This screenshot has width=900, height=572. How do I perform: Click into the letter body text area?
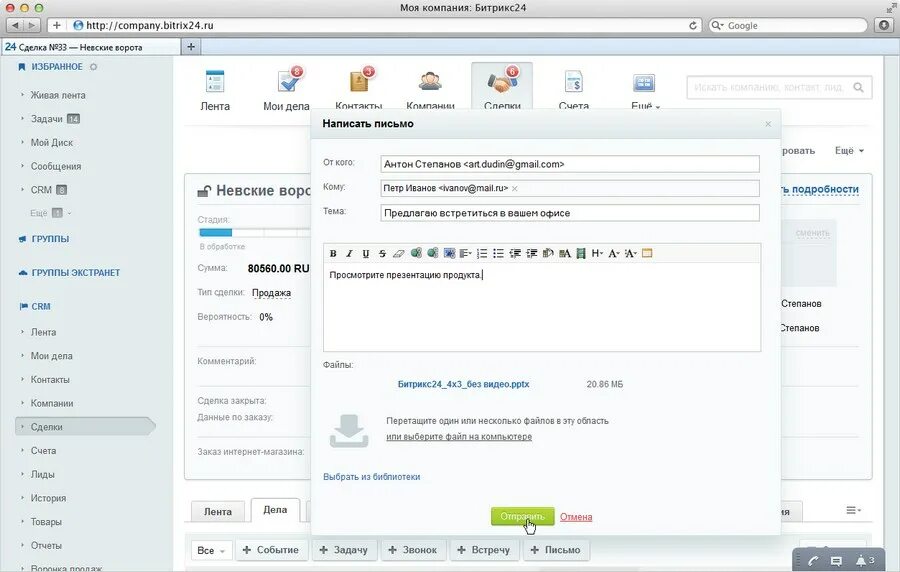coord(542,307)
